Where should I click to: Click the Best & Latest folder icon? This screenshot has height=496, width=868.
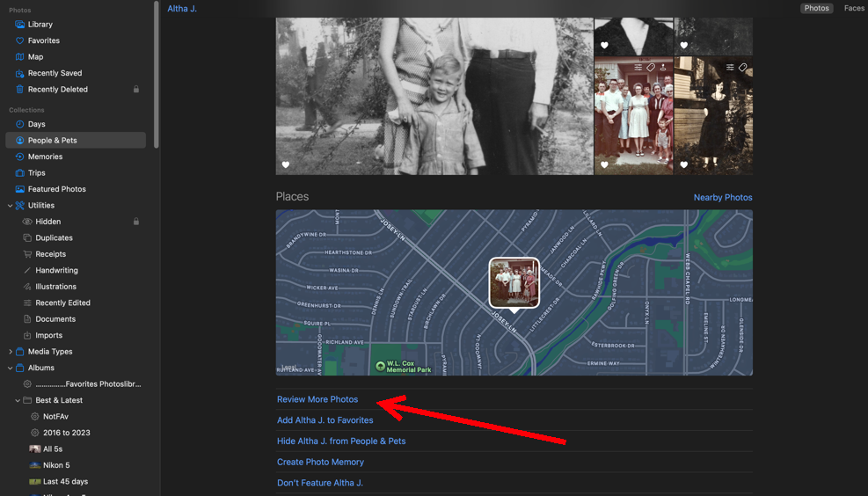pyautogui.click(x=27, y=400)
